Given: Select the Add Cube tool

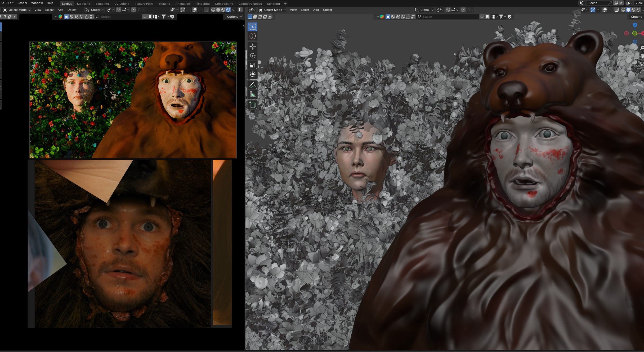Looking at the screenshot, I should tap(252, 105).
